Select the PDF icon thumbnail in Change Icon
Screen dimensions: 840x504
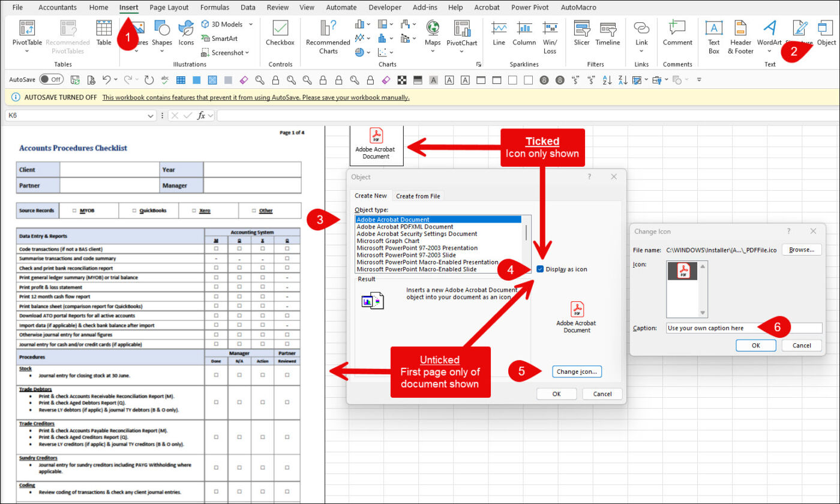click(x=683, y=271)
